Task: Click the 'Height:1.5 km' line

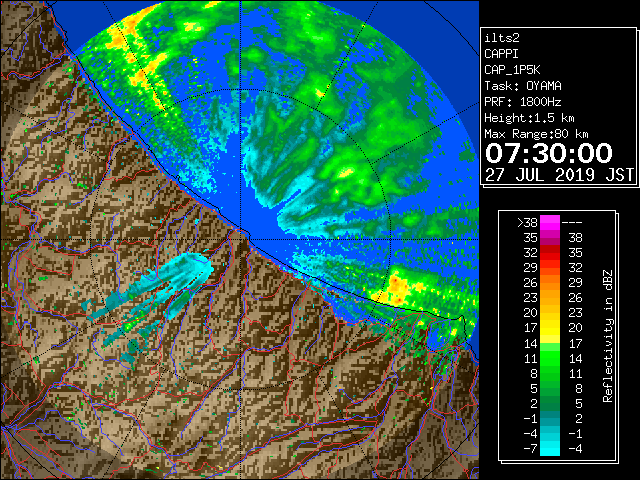Action: click(529, 118)
